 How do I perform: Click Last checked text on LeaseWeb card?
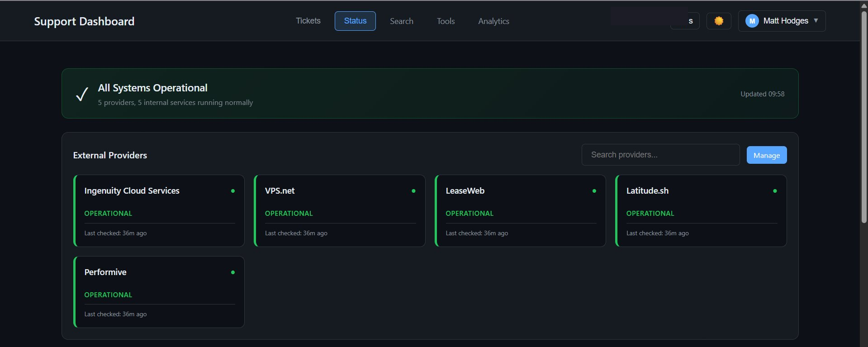point(477,233)
